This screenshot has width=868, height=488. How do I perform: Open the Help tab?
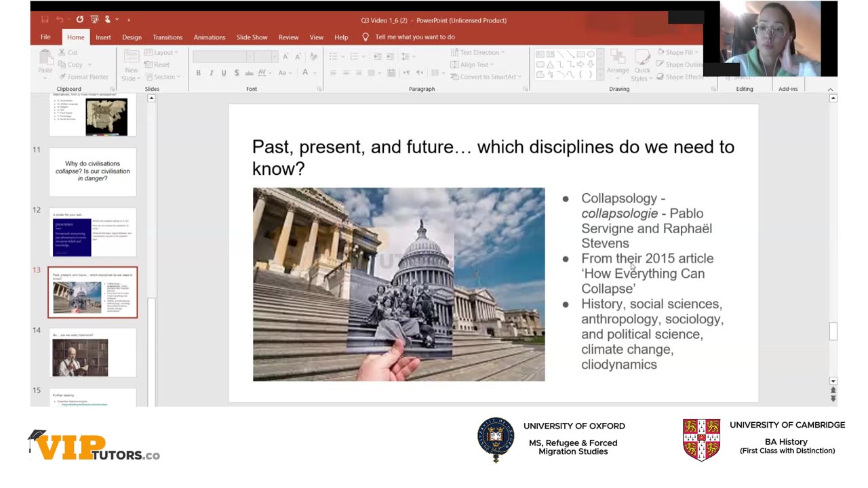(x=341, y=37)
